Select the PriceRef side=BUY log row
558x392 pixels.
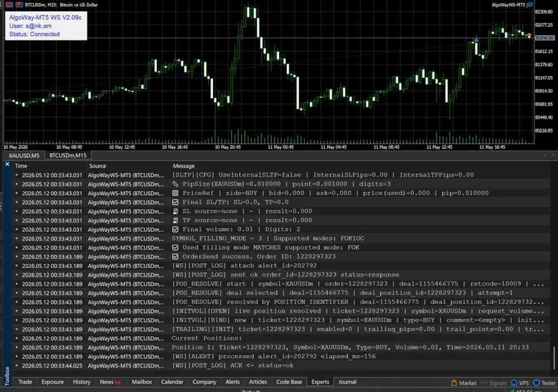tap(281, 193)
